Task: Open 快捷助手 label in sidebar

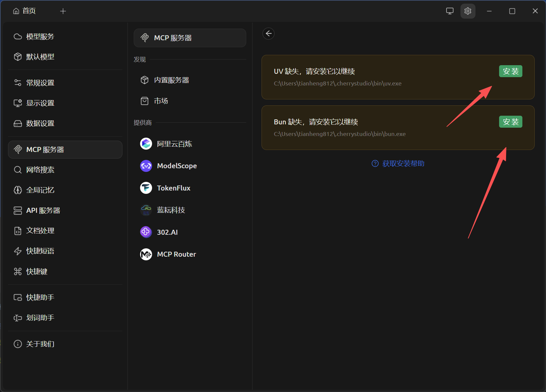Action: click(40, 297)
